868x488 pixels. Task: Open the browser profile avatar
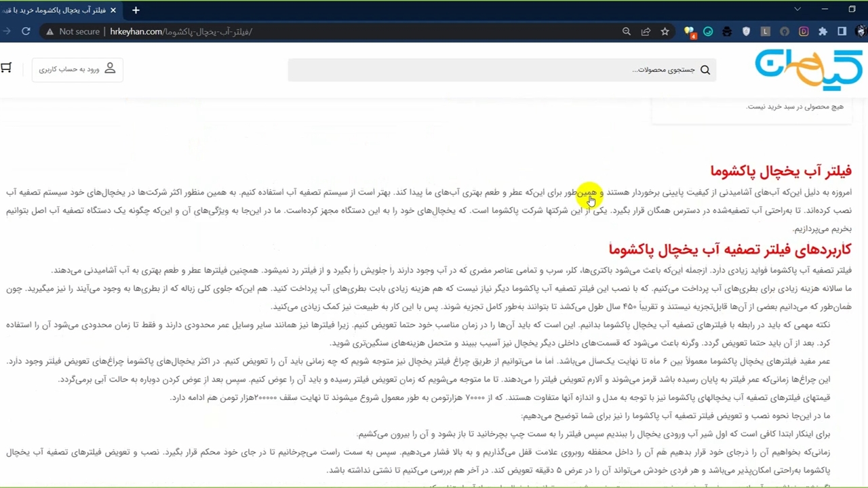pyautogui.click(x=861, y=31)
